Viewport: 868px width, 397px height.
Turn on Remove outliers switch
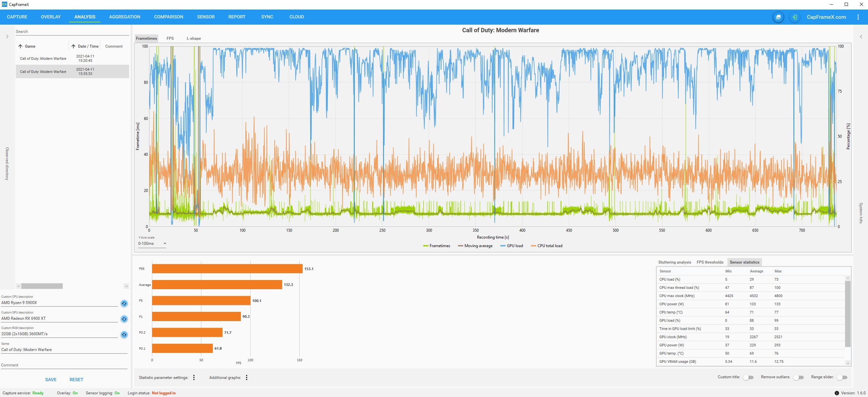[798, 378]
